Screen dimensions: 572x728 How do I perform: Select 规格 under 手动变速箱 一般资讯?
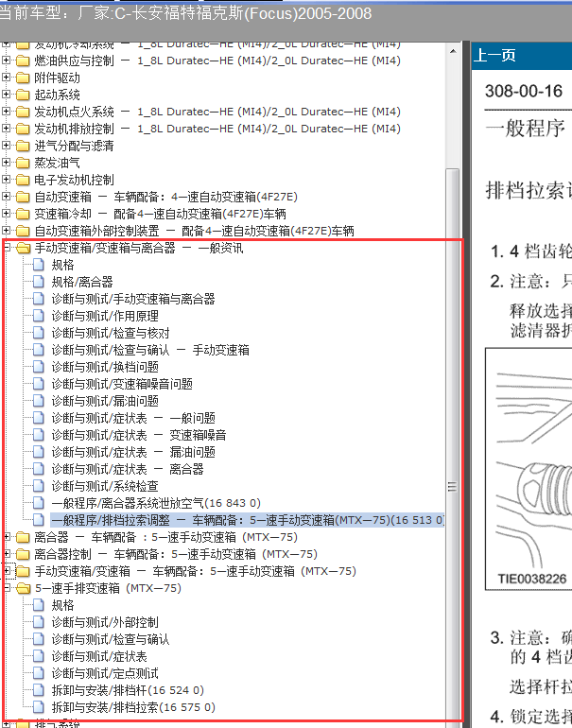[x=62, y=265]
